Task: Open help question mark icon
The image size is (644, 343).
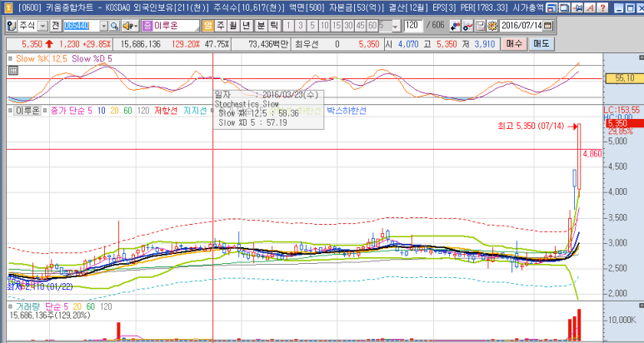Action: coord(602,7)
